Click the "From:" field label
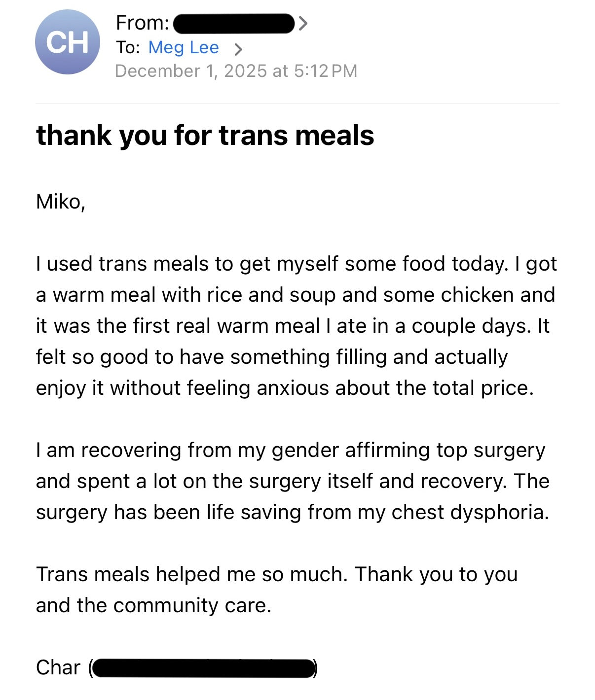This screenshot has width=595, height=700. click(x=142, y=23)
